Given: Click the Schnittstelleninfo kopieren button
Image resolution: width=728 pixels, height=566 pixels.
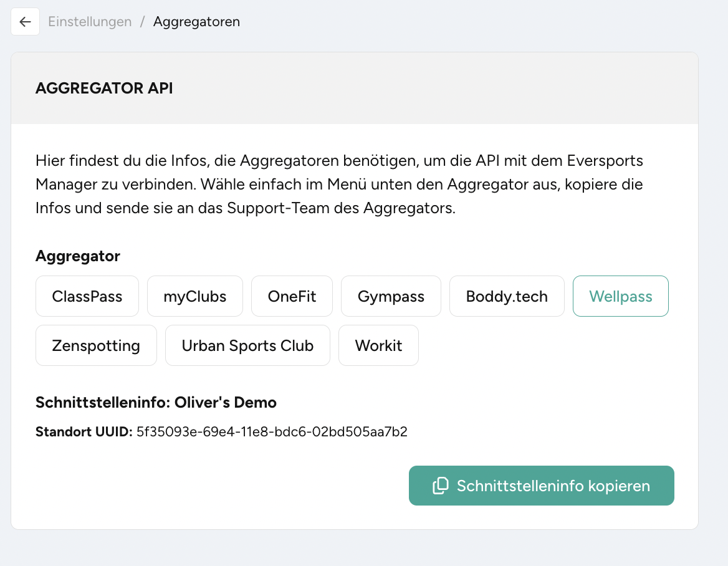Looking at the screenshot, I should [x=542, y=486].
